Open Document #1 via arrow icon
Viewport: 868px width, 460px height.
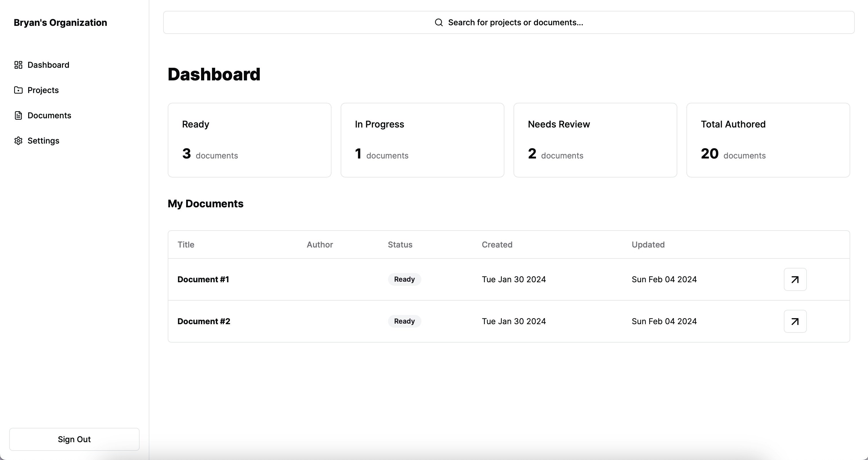795,279
